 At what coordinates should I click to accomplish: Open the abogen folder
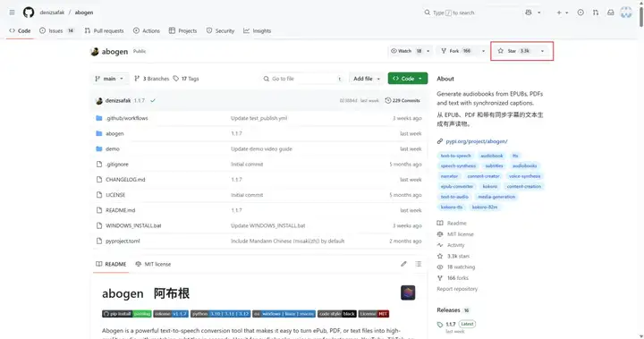click(x=114, y=133)
